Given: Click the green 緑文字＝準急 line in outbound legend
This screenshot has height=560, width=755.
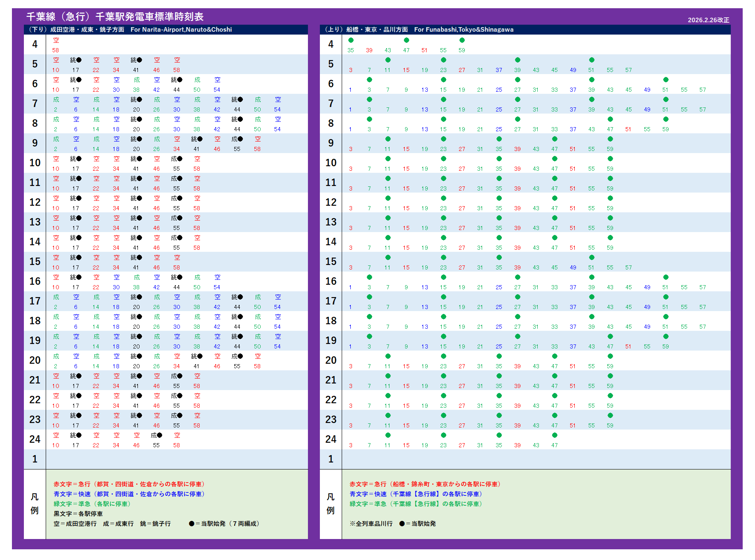Looking at the screenshot, I should pyautogui.click(x=92, y=504).
